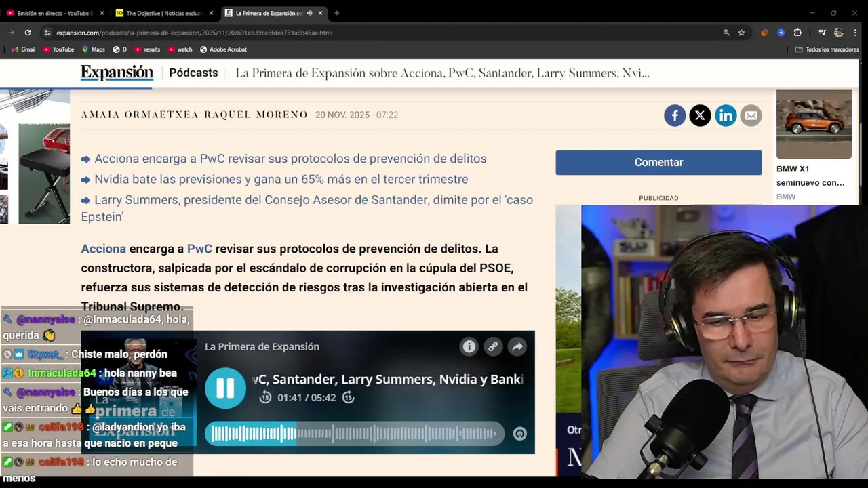Open the D bookmark

120,49
